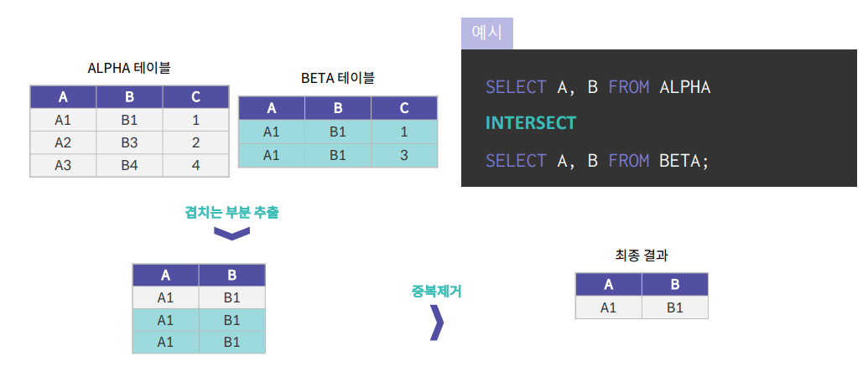The height and width of the screenshot is (377, 868).
Task: Click the 중복제거 label
Action: tap(437, 292)
